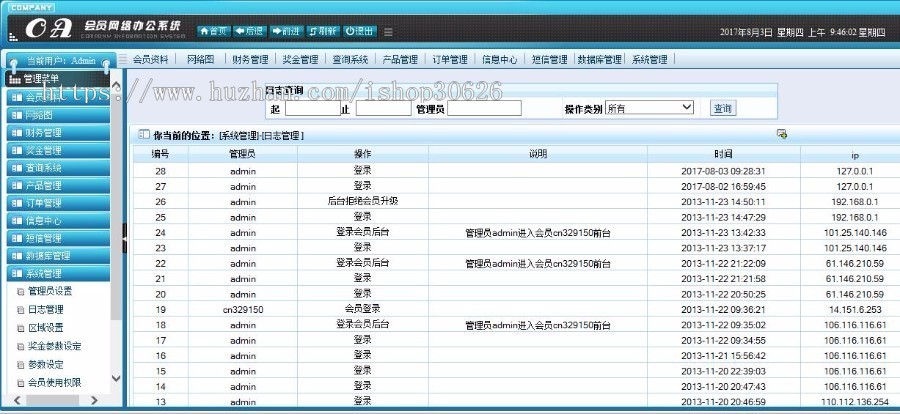900x414 pixels.
Task: Click IP 14.151.6.253 in the table
Action: (x=855, y=309)
